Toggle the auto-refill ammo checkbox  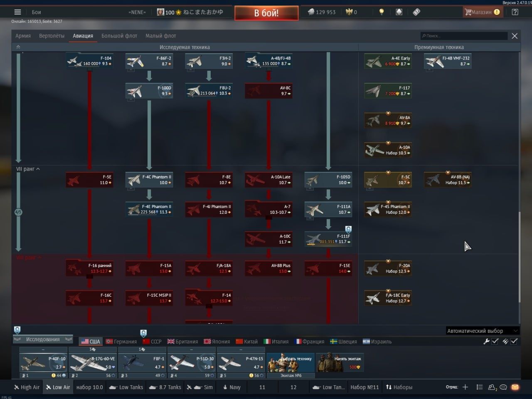click(514, 341)
